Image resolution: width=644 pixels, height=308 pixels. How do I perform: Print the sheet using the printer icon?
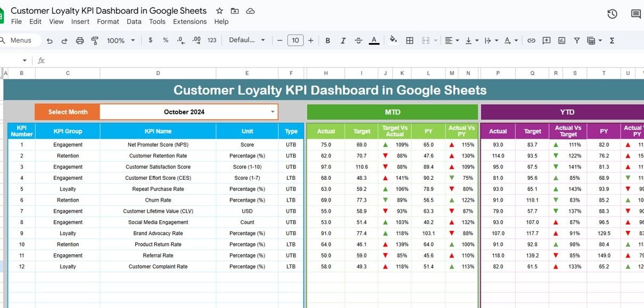click(80, 40)
